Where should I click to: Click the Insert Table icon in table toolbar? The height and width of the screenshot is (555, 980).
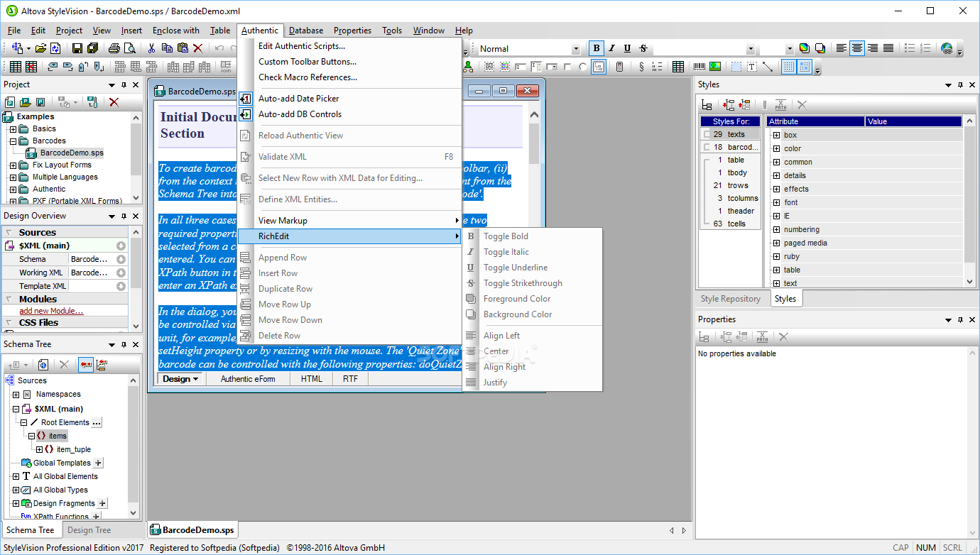pyautogui.click(x=16, y=67)
